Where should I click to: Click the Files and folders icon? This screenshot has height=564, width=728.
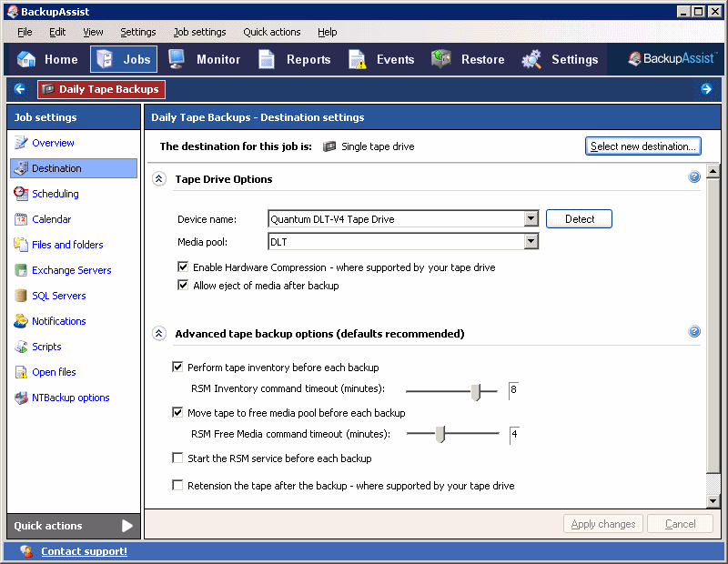pos(21,244)
